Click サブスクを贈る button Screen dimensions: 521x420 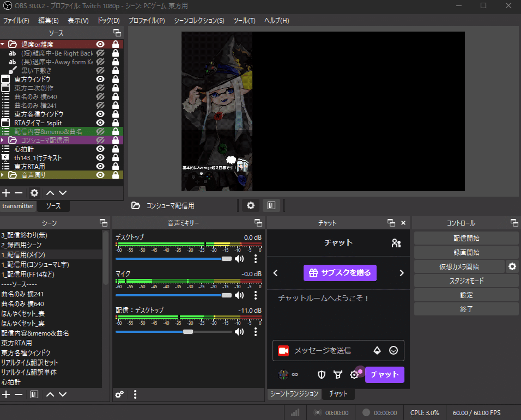coord(340,273)
